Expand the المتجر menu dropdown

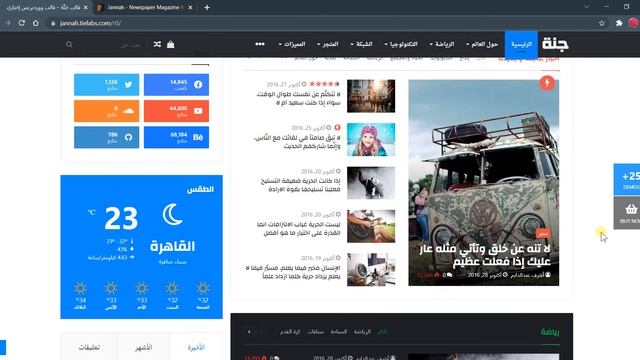coord(328,44)
